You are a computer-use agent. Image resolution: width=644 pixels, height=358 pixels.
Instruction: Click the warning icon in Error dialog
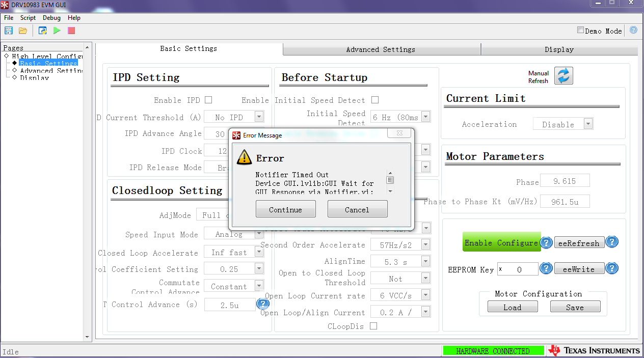click(x=245, y=157)
